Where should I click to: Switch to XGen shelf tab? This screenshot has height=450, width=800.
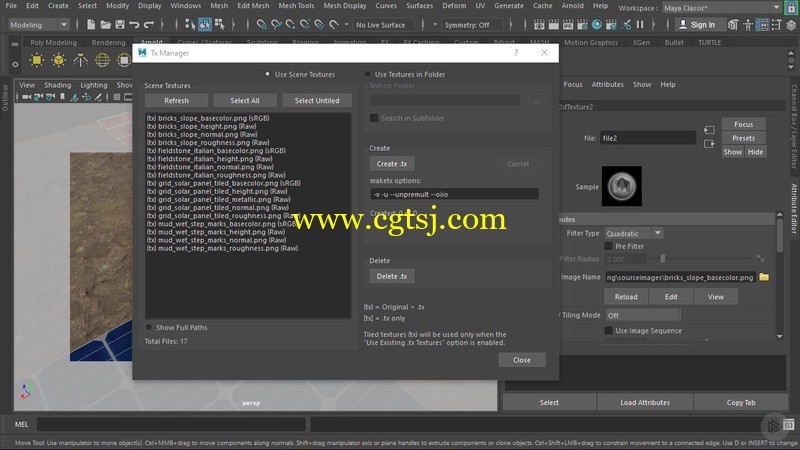[x=641, y=42]
